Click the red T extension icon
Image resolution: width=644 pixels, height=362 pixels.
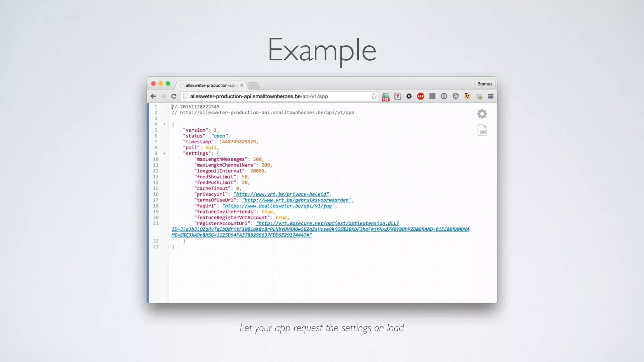click(x=397, y=96)
